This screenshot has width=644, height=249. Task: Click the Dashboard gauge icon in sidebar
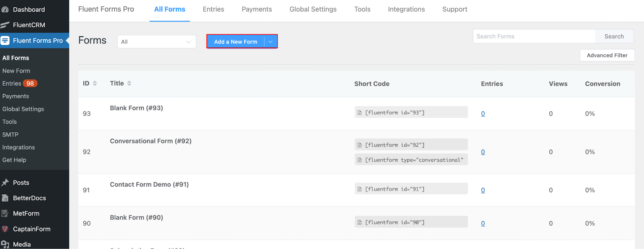click(5, 9)
